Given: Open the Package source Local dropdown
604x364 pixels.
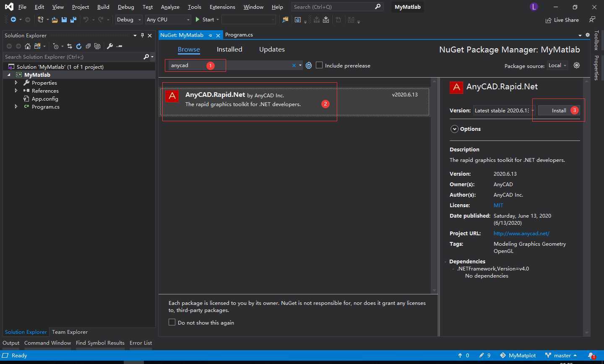Looking at the screenshot, I should click(x=557, y=65).
